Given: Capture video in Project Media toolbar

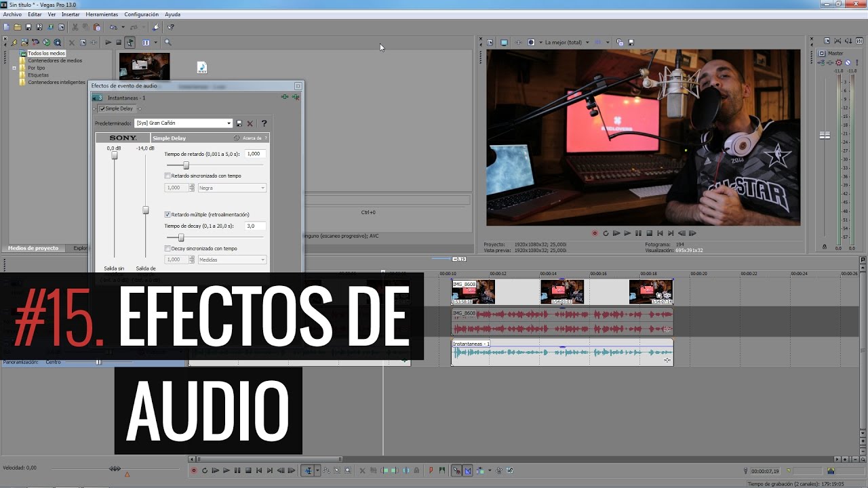Looking at the screenshot, I should click(x=35, y=42).
